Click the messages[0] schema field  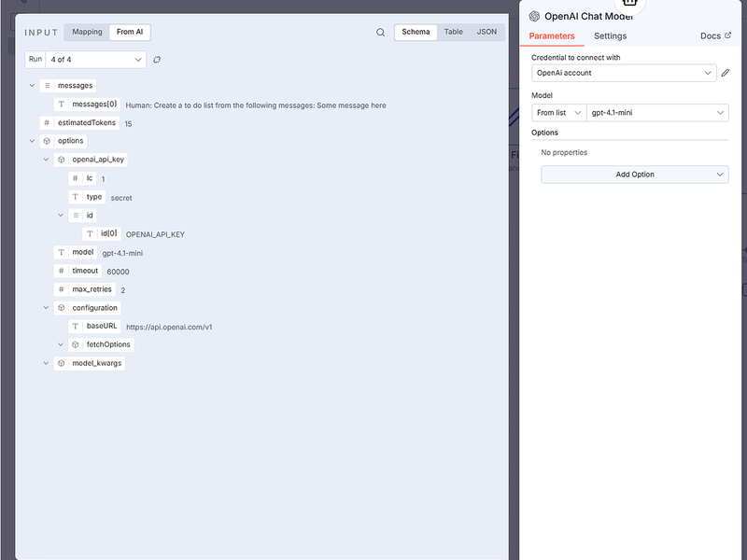coord(87,105)
